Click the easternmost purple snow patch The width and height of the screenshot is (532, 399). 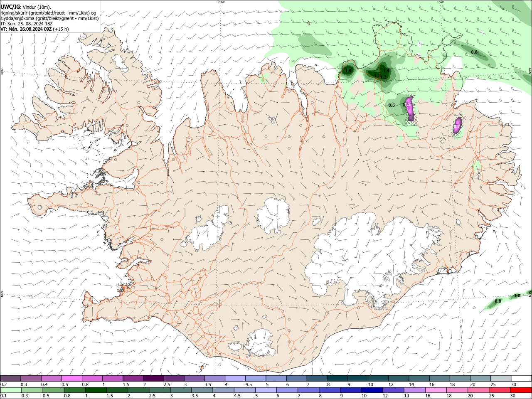[x=458, y=125]
